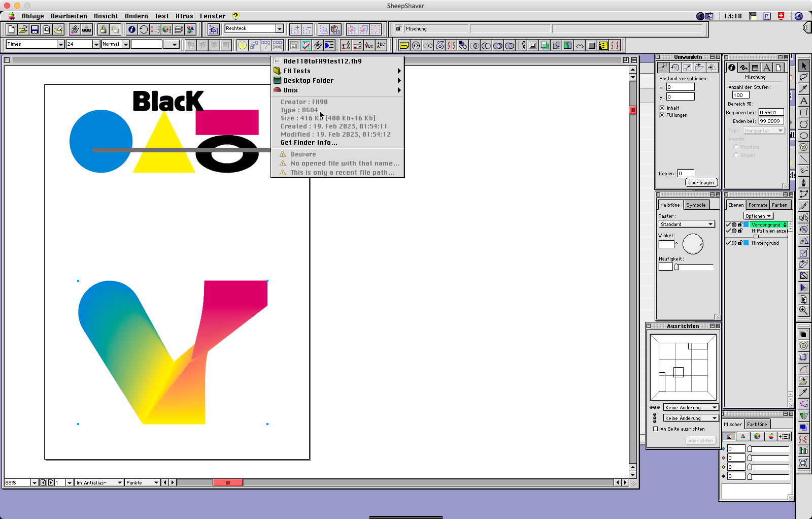The height and width of the screenshot is (519, 812).
Task: Switch to the Farben tab
Action: 780,205
